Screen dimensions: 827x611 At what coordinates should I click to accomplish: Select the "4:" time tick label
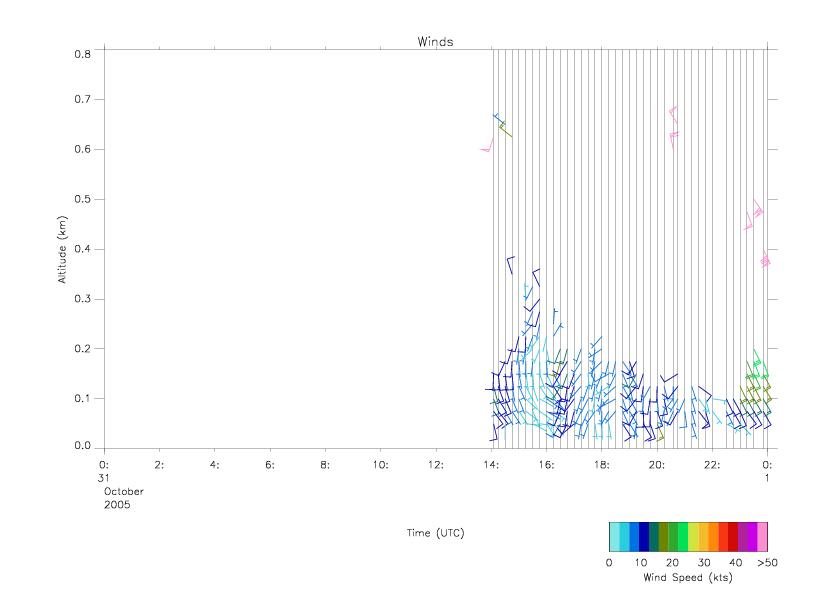[214, 465]
